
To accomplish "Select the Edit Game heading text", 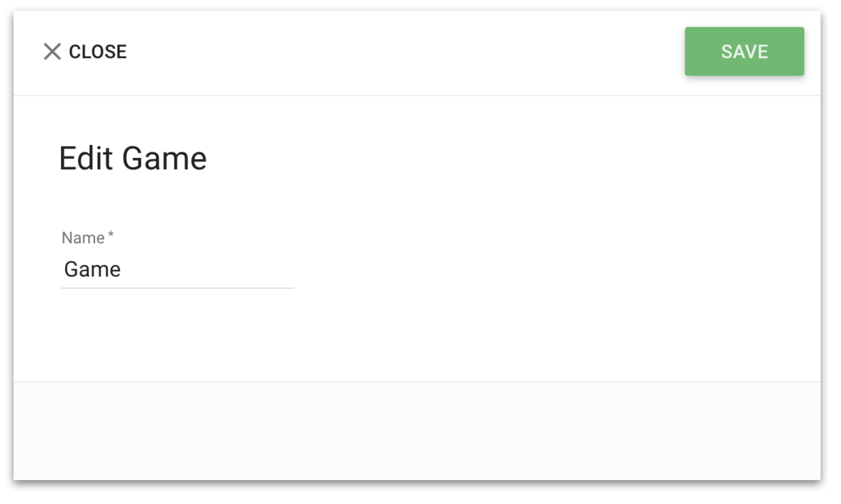I will pos(133,159).
